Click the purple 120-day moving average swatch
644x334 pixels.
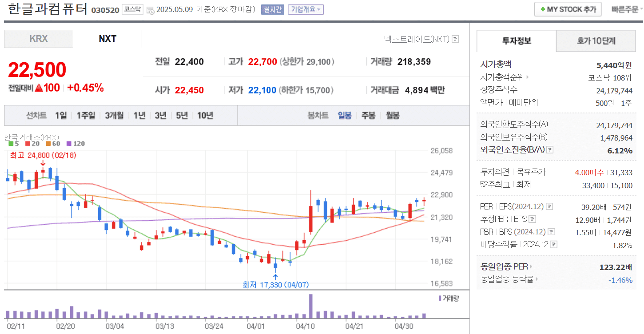[68, 144]
